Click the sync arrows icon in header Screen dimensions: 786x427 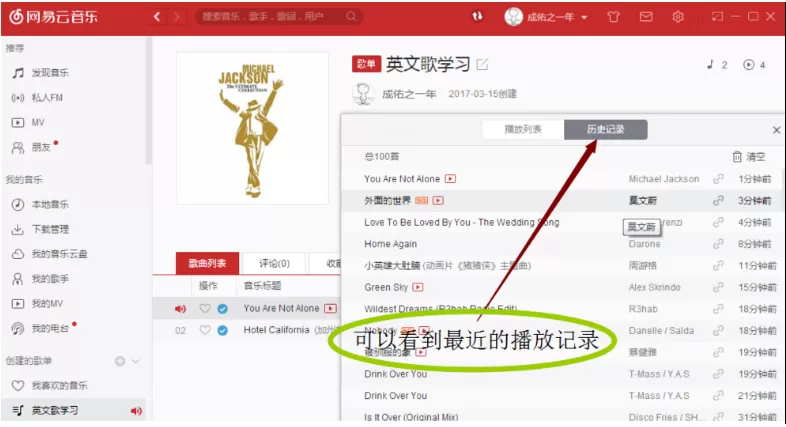pyautogui.click(x=477, y=17)
